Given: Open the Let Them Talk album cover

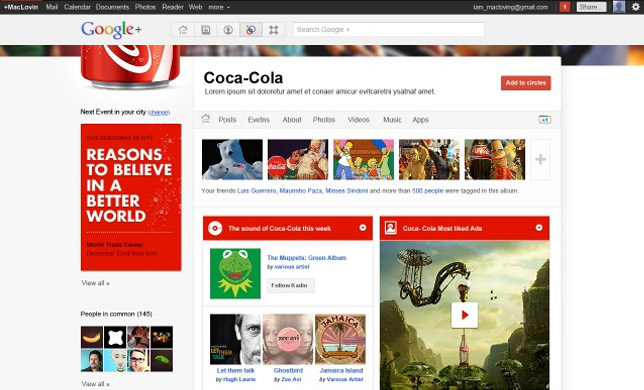Looking at the screenshot, I should click(235, 339).
